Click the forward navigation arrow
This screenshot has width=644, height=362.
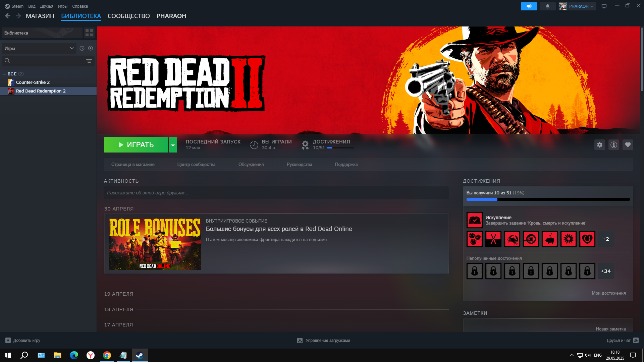click(18, 16)
